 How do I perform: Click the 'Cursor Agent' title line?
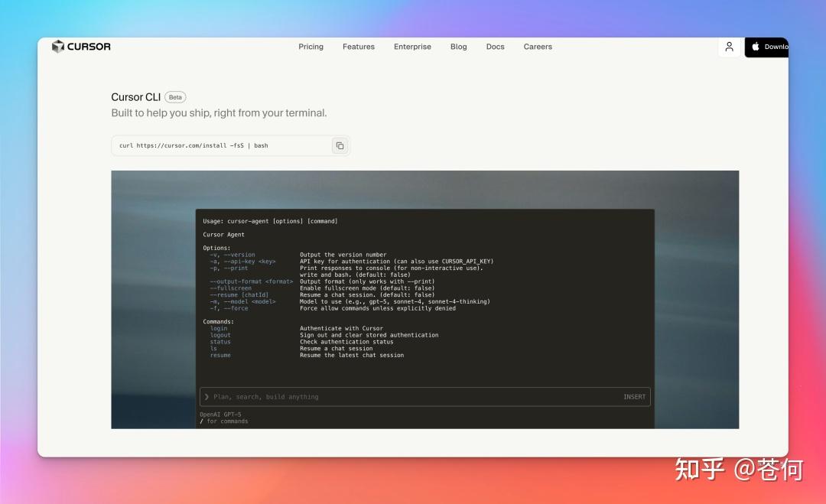coord(223,235)
